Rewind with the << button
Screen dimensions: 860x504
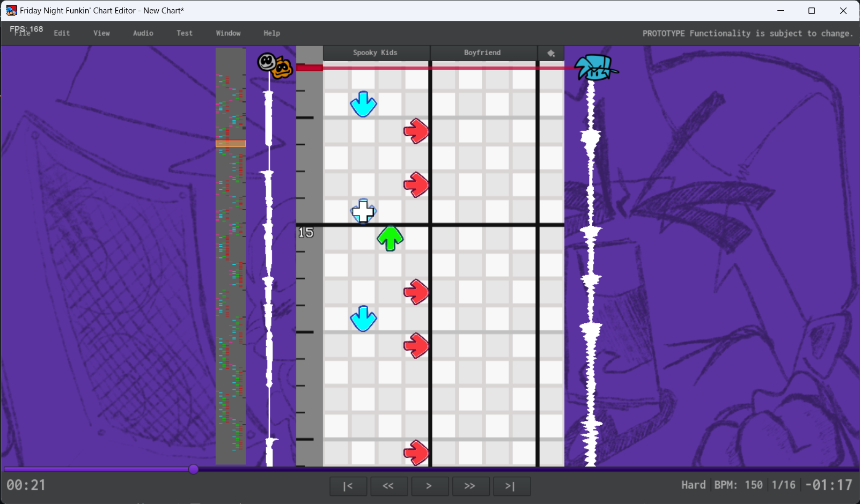click(x=388, y=486)
